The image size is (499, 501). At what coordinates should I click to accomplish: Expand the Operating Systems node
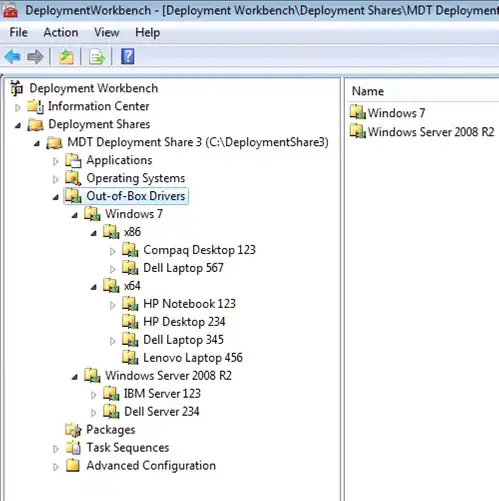56,179
